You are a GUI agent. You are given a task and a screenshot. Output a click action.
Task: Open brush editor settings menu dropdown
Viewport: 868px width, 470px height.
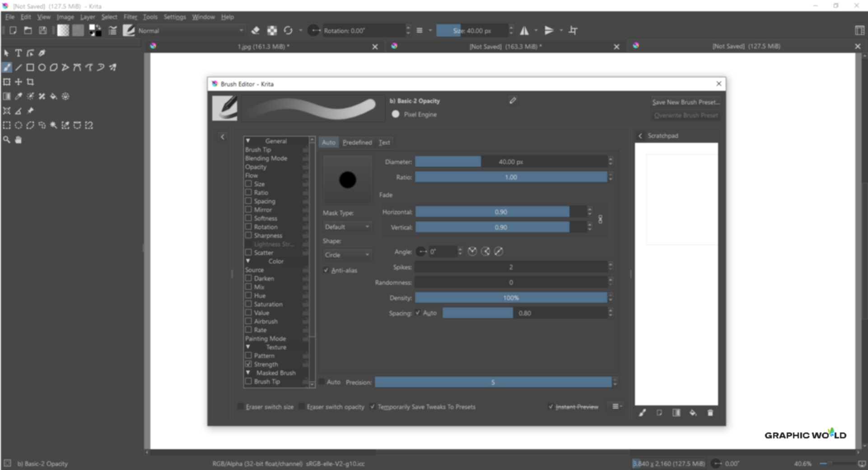click(x=616, y=407)
